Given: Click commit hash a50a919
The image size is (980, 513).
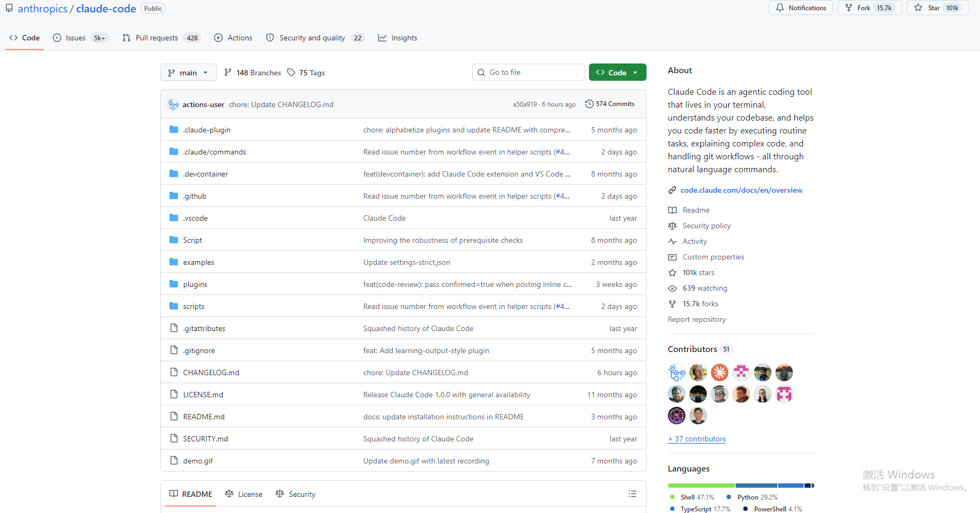Looking at the screenshot, I should click(525, 104).
